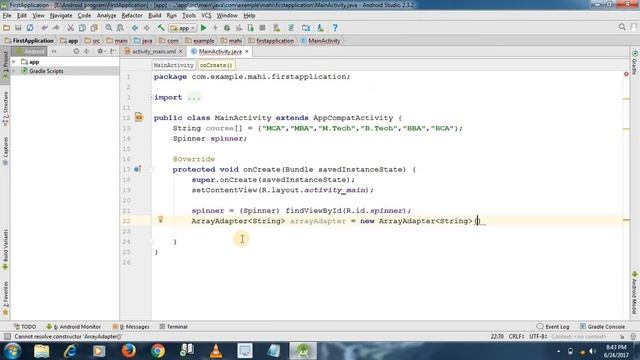Open the Build Variants side panel
Image resolution: width=640 pixels, height=360 pixels.
pos(5,249)
